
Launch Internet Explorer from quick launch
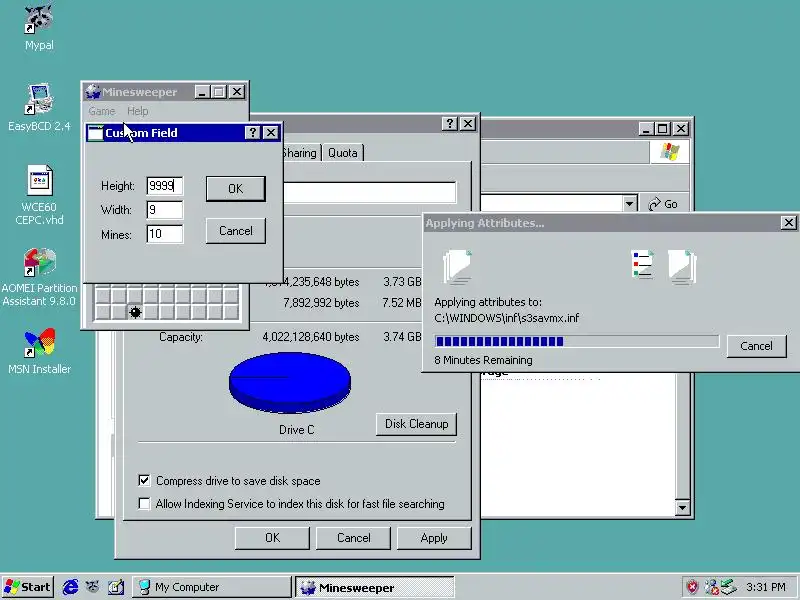(70, 587)
